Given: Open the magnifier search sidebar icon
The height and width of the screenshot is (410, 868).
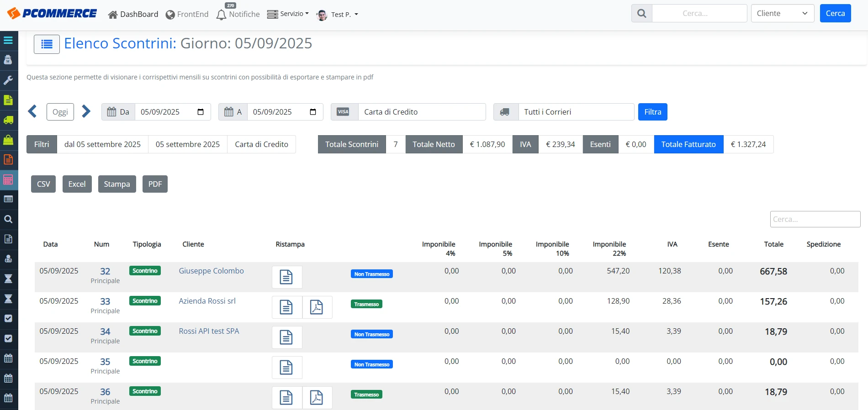Looking at the screenshot, I should pyautogui.click(x=8, y=219).
